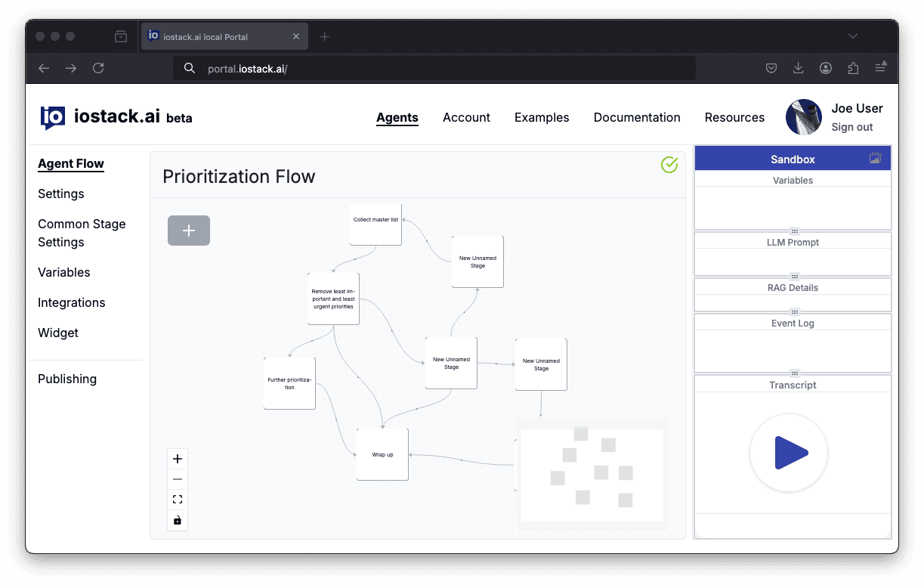The width and height of the screenshot is (924, 585).
Task: Open a new browser tab
Action: point(325,36)
